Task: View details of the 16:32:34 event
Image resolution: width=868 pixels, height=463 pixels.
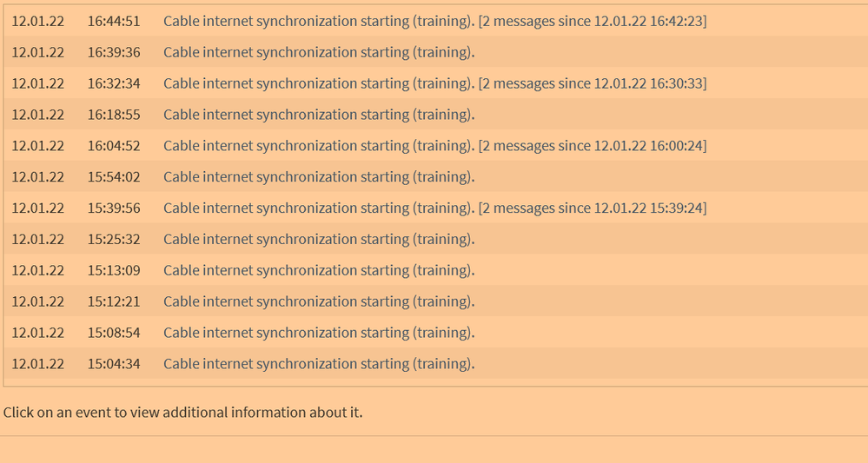Action: point(320,83)
